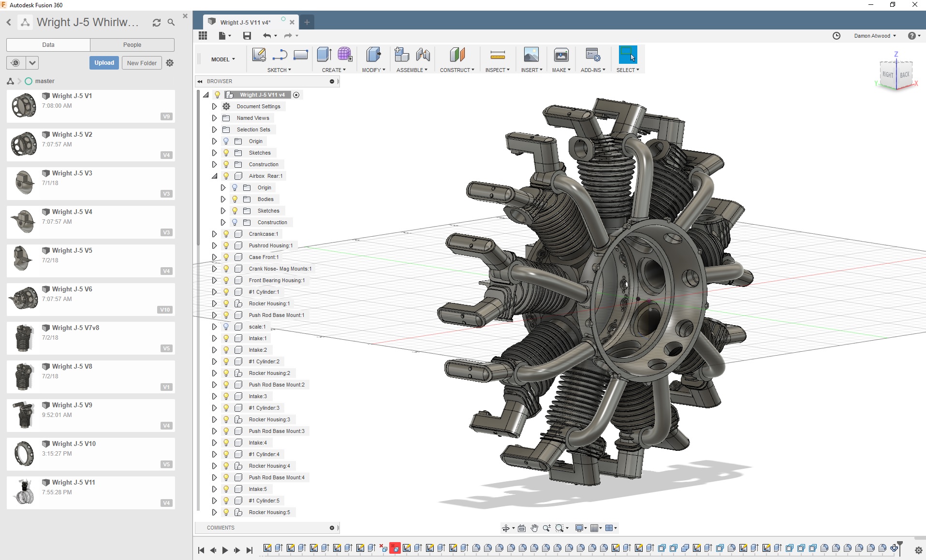Image resolution: width=926 pixels, height=560 pixels.
Task: Expand the #1 Cylinder:1 node
Action: 214,292
